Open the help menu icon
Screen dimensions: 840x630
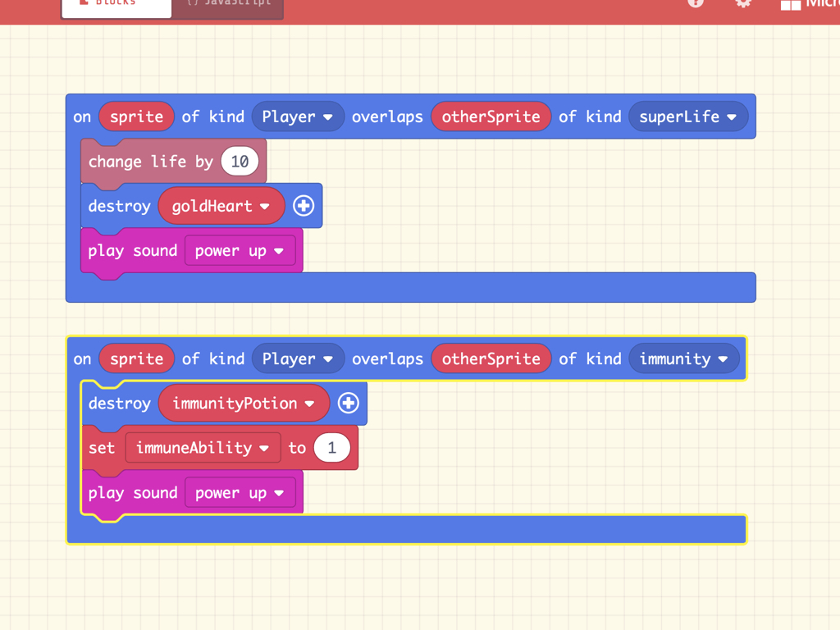tap(696, 2)
